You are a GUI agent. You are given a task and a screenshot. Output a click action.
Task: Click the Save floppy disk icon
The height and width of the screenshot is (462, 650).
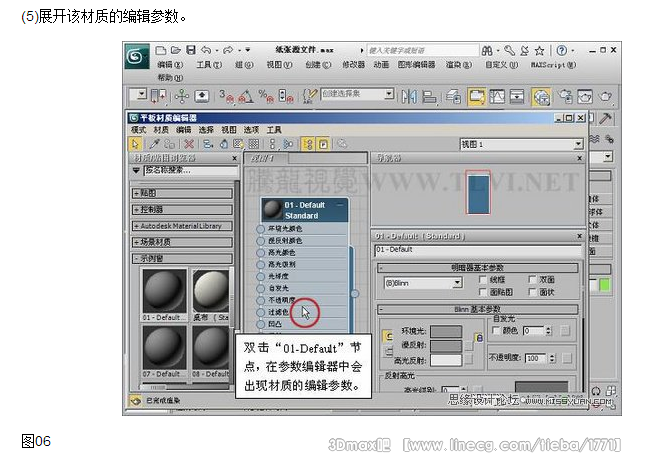191,51
